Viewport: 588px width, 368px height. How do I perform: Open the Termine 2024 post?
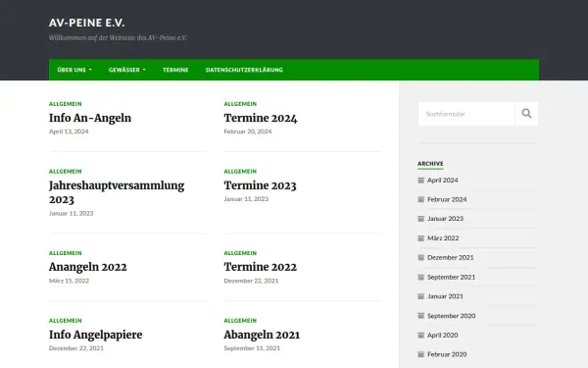tap(261, 118)
